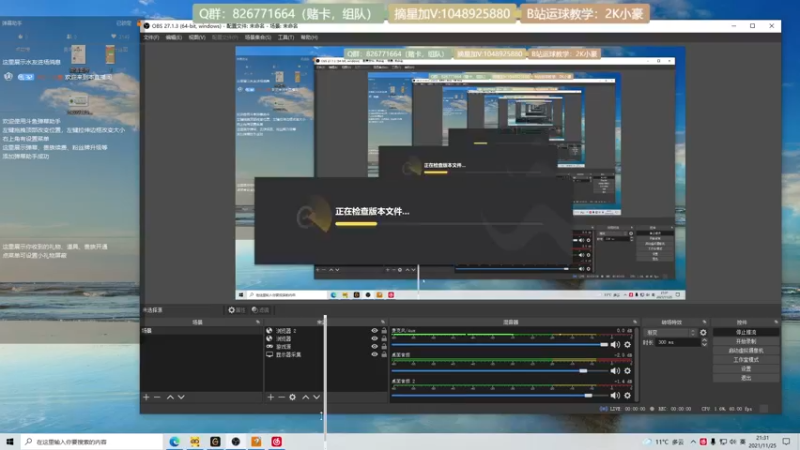Show hidden icons chevron in system tray
Screen dimensions: 800x450
(x=693, y=442)
